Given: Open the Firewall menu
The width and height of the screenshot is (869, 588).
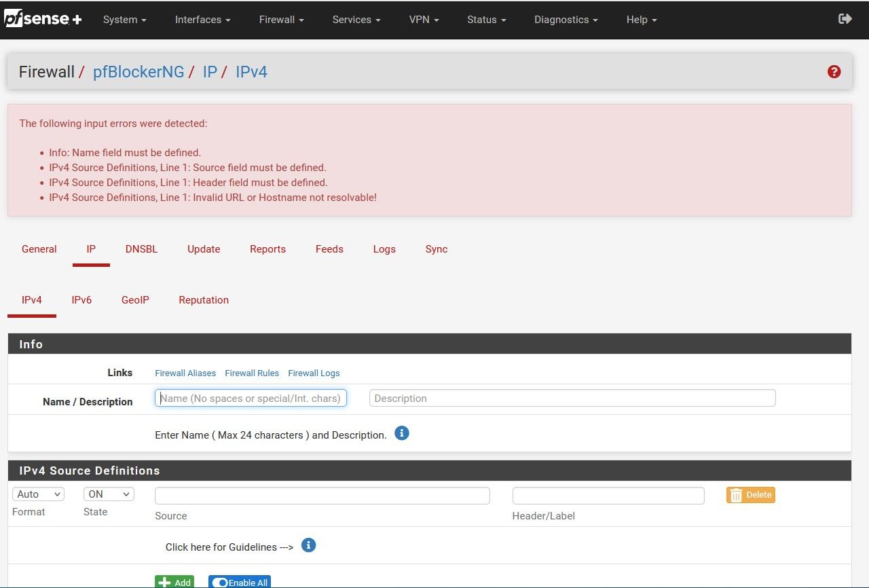Looking at the screenshot, I should pyautogui.click(x=282, y=20).
